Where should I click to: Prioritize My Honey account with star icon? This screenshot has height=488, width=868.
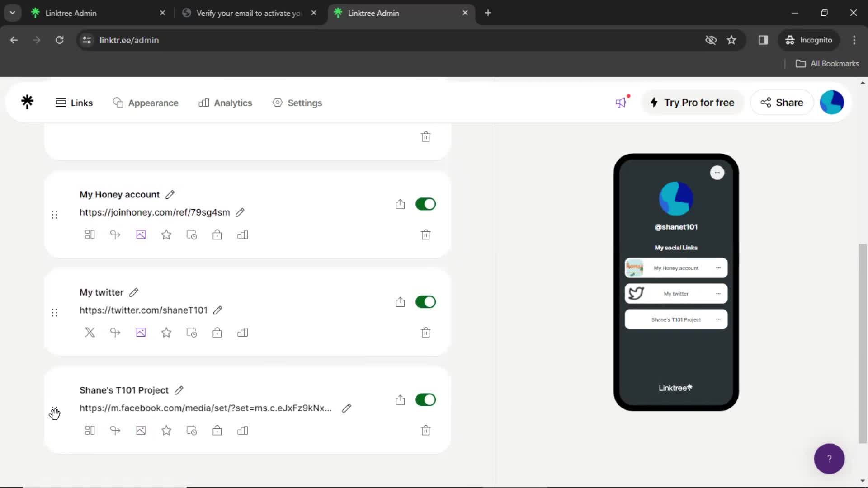(x=166, y=235)
